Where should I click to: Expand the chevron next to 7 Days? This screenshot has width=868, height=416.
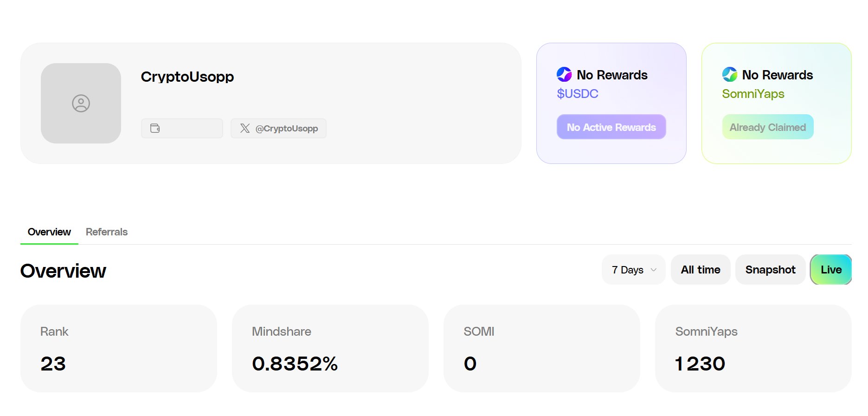click(x=654, y=270)
